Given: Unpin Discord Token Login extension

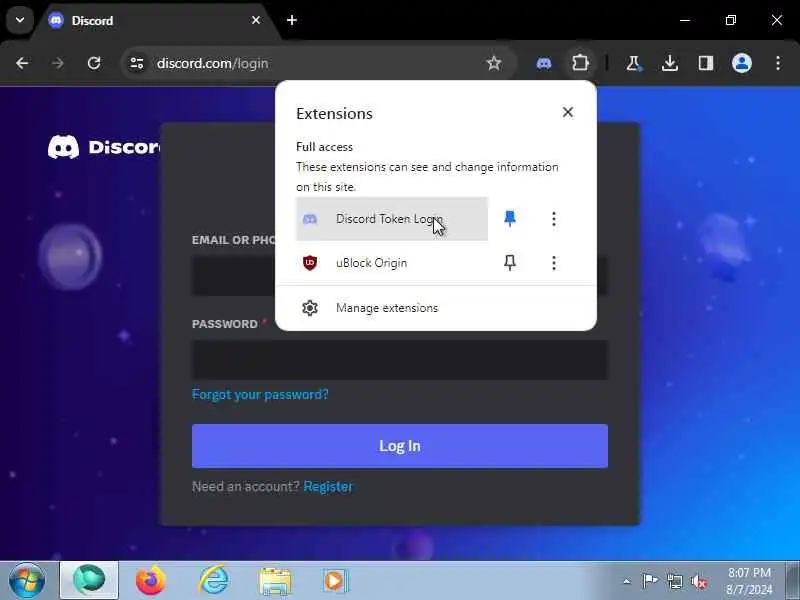Looking at the screenshot, I should click(x=510, y=219).
